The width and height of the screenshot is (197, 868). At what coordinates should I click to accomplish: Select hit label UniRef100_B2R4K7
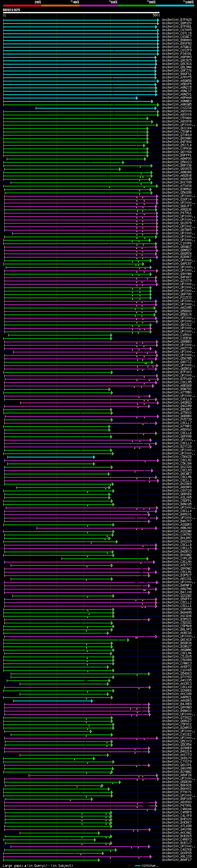click(177, 257)
